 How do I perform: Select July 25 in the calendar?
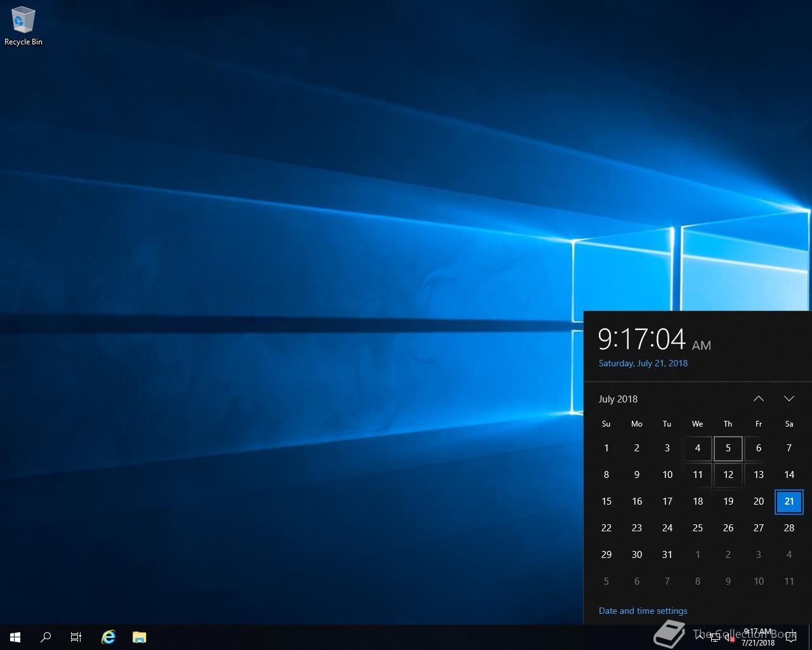click(698, 528)
